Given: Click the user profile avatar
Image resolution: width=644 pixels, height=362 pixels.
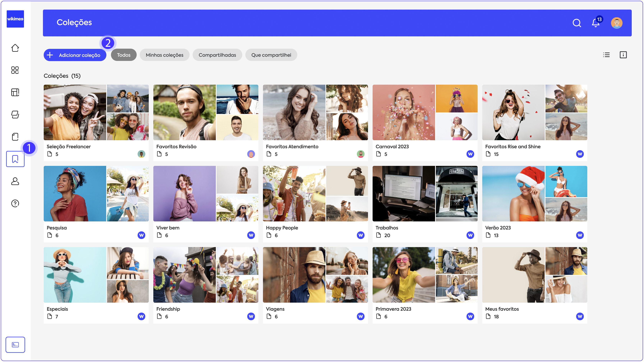Looking at the screenshot, I should (x=617, y=23).
